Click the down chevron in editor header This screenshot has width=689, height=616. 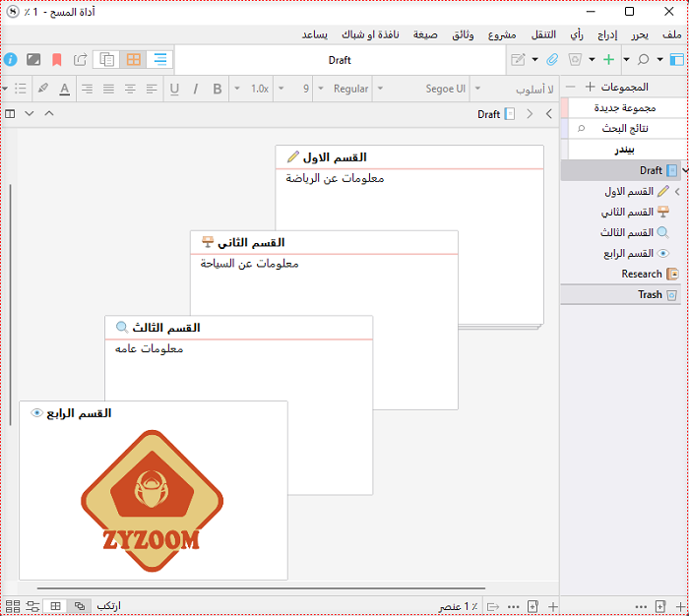(30, 114)
